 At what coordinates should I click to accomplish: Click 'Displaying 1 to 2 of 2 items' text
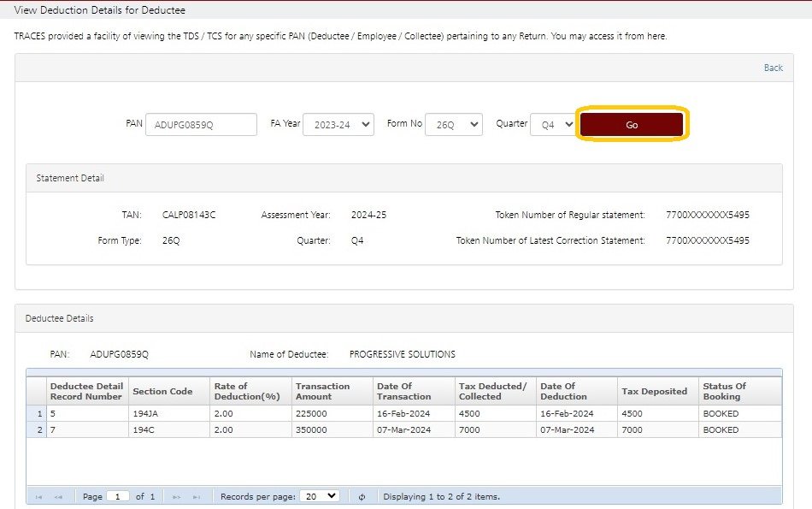[441, 496]
